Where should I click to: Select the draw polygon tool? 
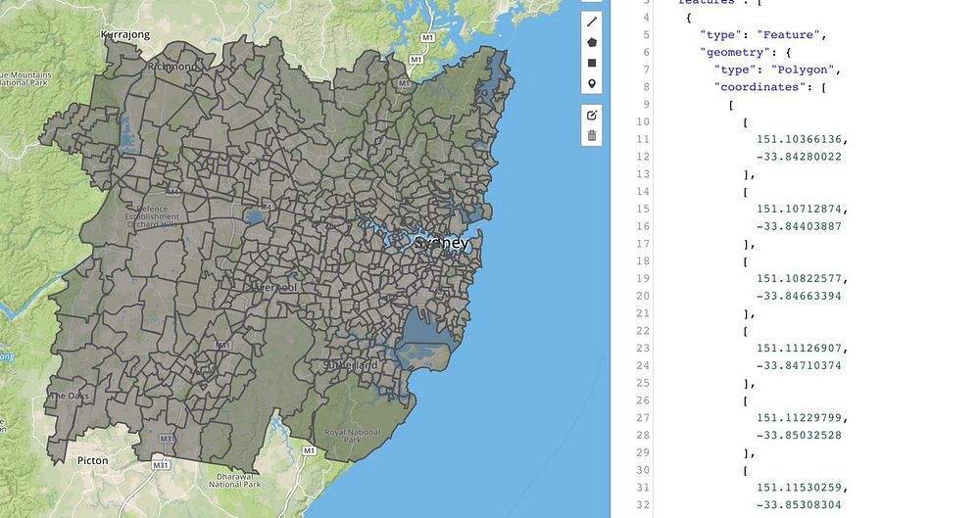pyautogui.click(x=592, y=42)
